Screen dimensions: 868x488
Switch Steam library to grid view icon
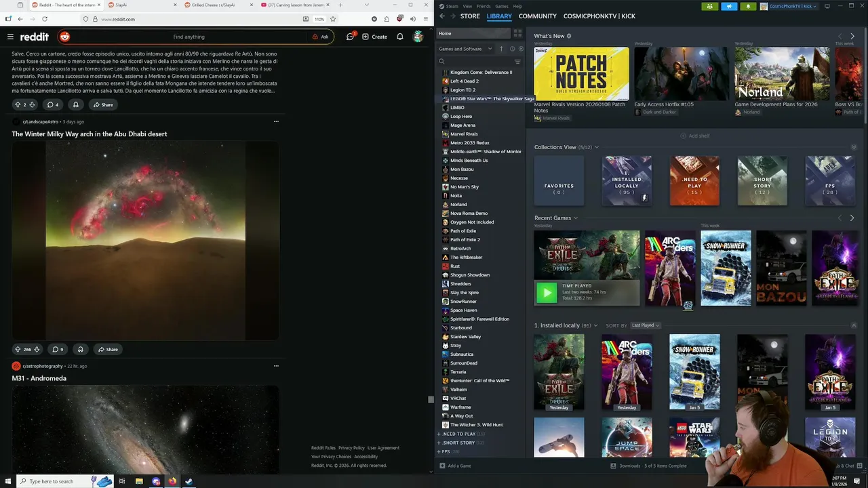pos(517,33)
